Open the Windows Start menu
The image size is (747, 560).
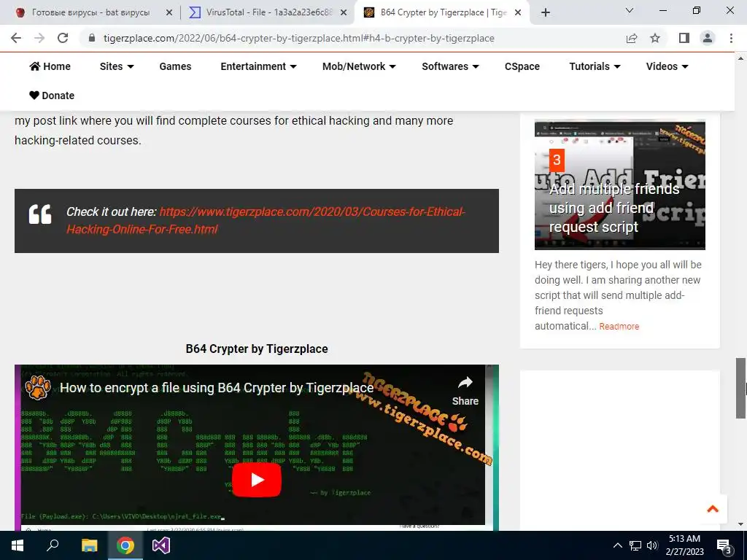click(x=18, y=545)
